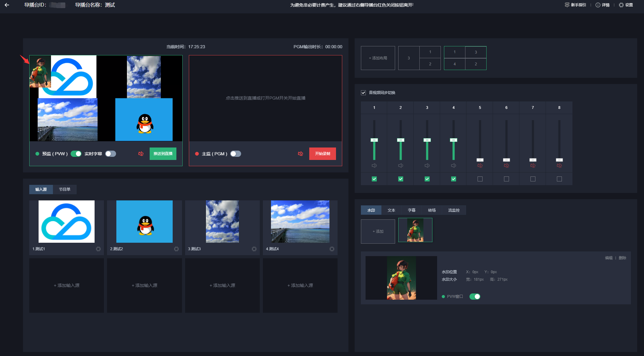Image resolution: width=644 pixels, height=356 pixels.
Task: Unmute audio channel 5 speaker icon
Action: coord(480,166)
